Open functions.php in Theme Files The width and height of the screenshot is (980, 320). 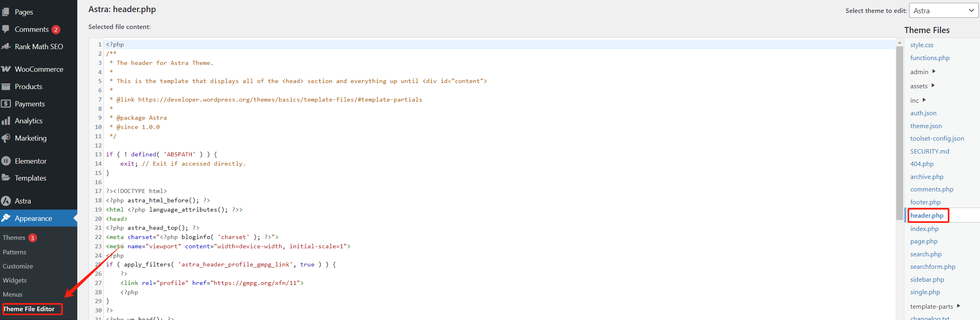tap(930, 58)
